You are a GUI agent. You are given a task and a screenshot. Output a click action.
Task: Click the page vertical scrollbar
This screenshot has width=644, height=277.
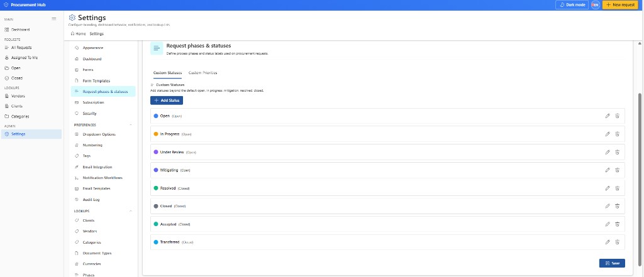point(640,178)
